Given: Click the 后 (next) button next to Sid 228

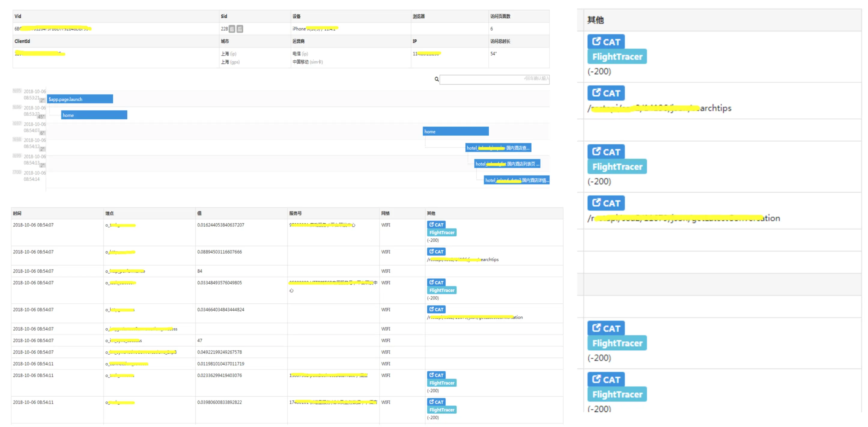Looking at the screenshot, I should 240,29.
